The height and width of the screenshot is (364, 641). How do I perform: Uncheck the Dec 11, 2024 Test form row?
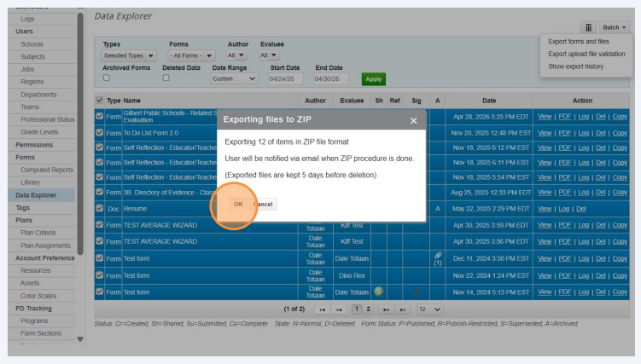[x=99, y=258]
